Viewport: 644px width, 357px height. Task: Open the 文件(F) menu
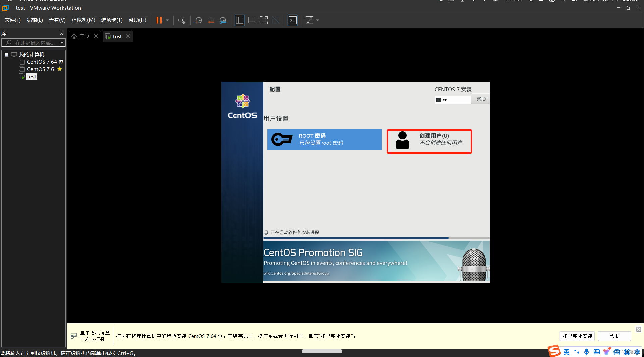coord(13,20)
